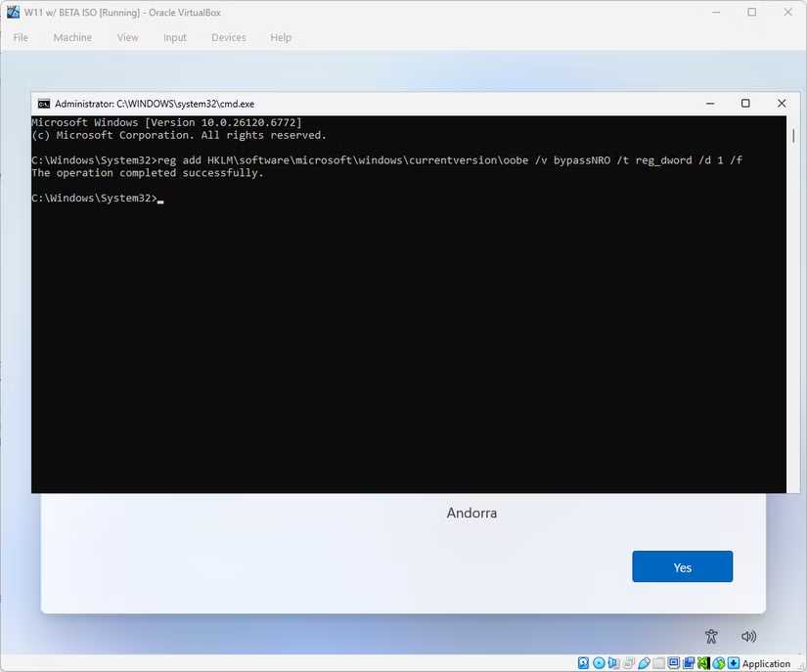This screenshot has width=807, height=672.
Task: Open the accessibility icon on the setup screen
Action: click(x=711, y=636)
